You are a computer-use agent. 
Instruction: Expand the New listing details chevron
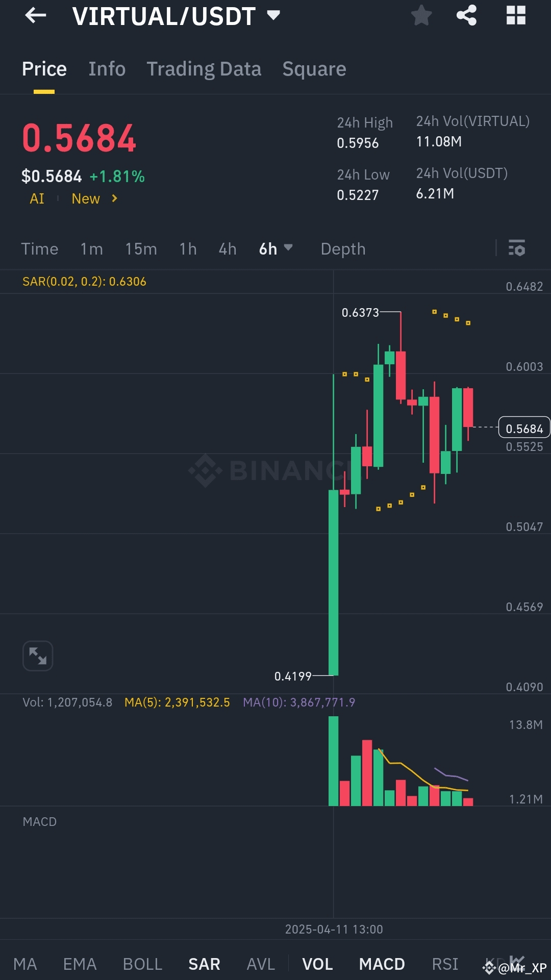coord(114,198)
